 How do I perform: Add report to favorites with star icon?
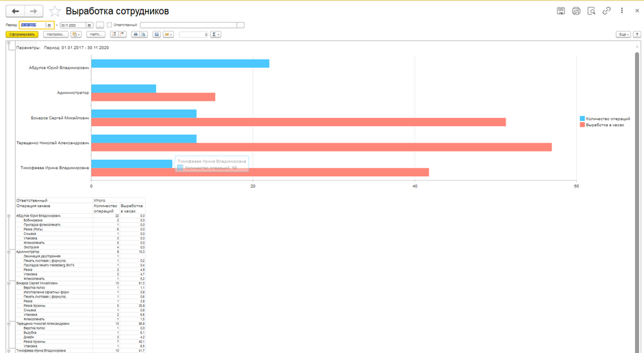tap(55, 12)
